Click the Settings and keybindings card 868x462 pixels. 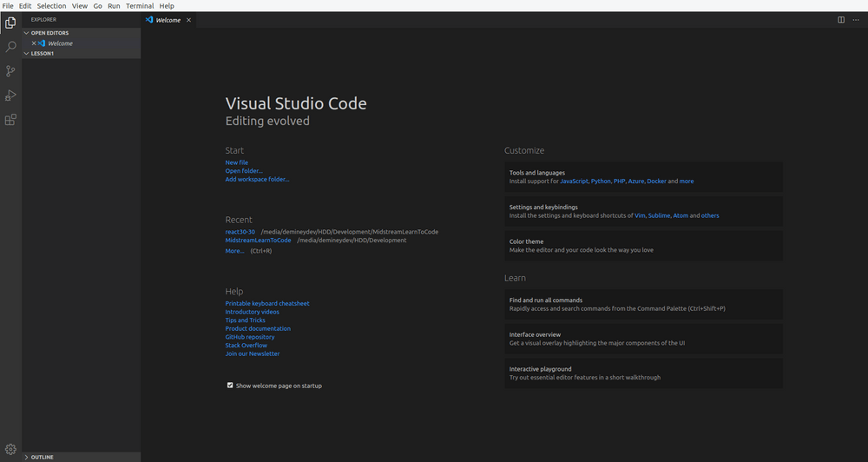[x=643, y=211]
